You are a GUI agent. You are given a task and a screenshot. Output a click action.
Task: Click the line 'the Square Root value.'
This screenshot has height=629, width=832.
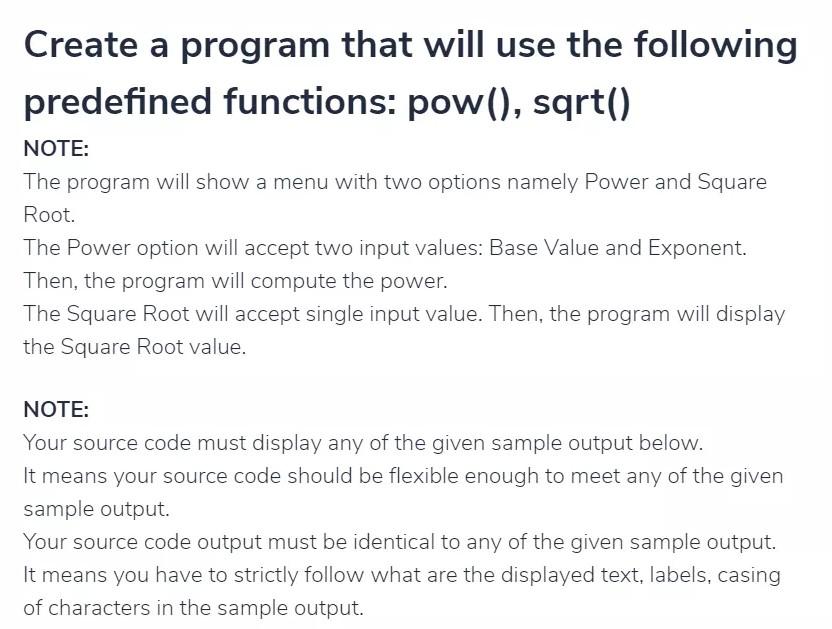[x=135, y=347]
